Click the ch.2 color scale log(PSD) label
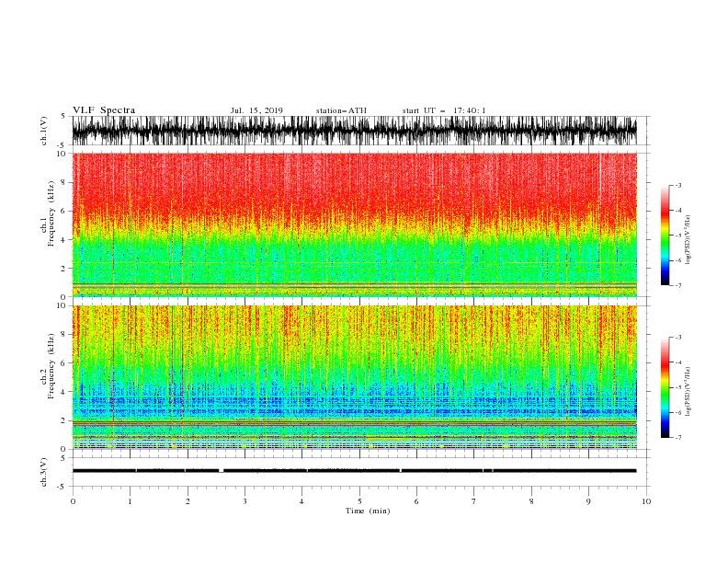 click(x=688, y=392)
